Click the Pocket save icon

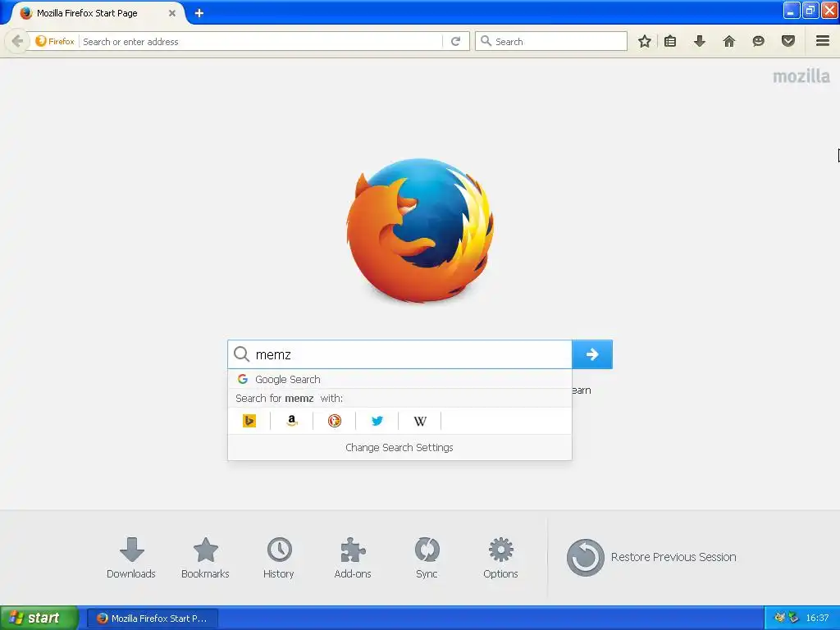tap(787, 41)
